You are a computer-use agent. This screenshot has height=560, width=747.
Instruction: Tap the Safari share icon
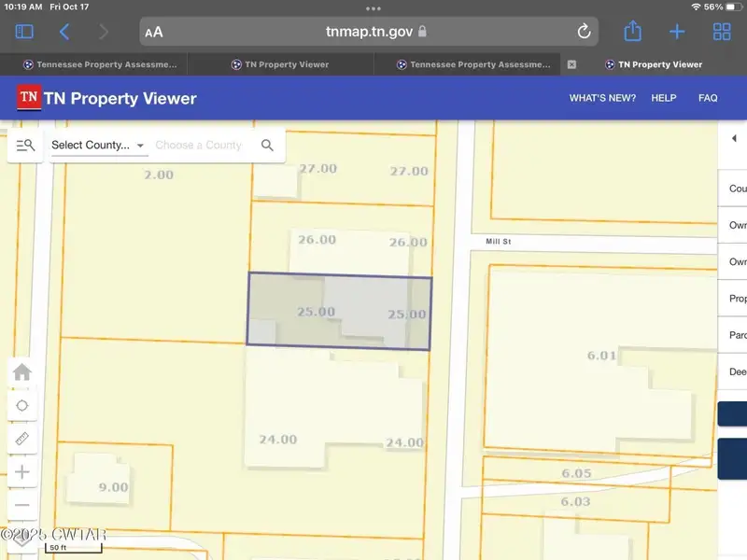point(632,32)
